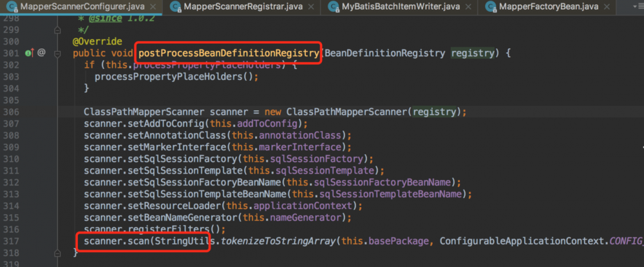Toggle the fold marker at line 318
The height and width of the screenshot is (267, 644).
click(57, 253)
